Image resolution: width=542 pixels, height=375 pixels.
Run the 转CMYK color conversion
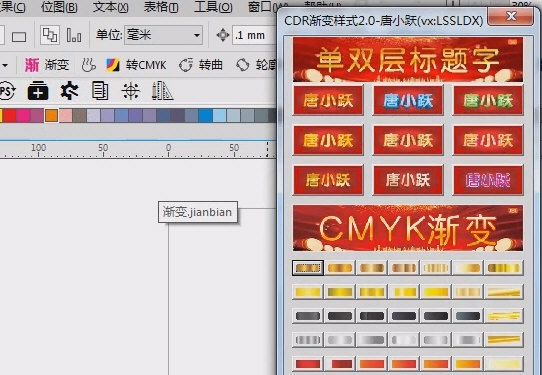(137, 65)
